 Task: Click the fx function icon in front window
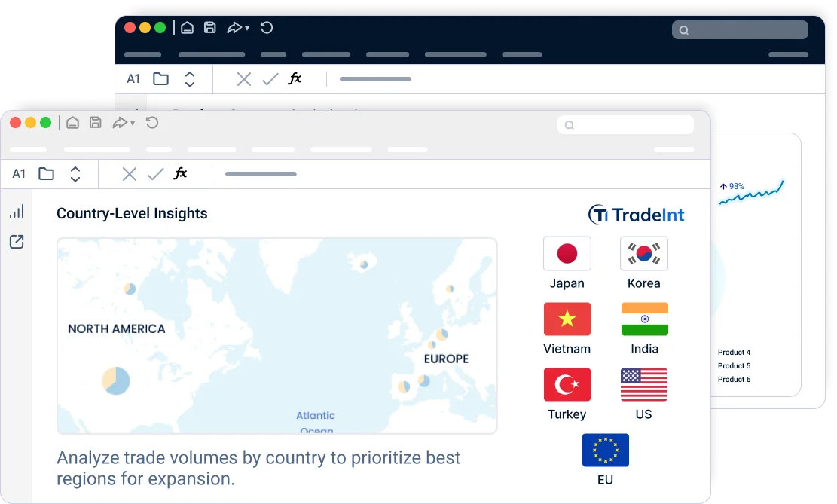pyautogui.click(x=180, y=173)
